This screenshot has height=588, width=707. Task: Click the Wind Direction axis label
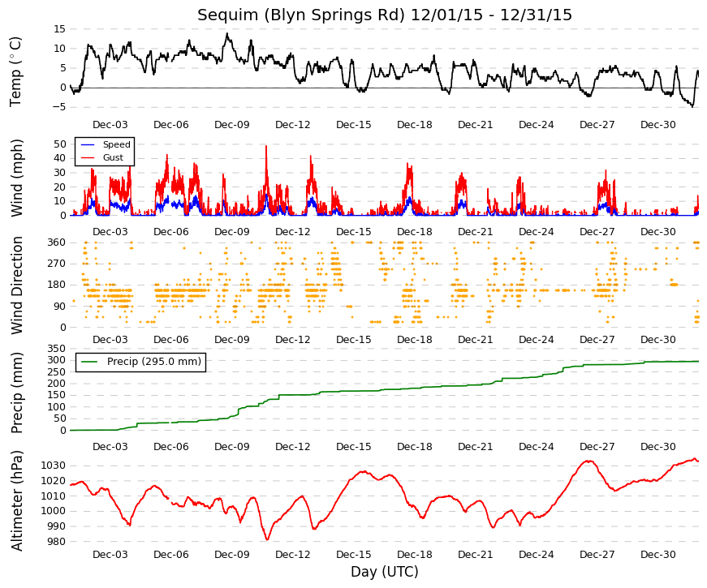pos(16,285)
